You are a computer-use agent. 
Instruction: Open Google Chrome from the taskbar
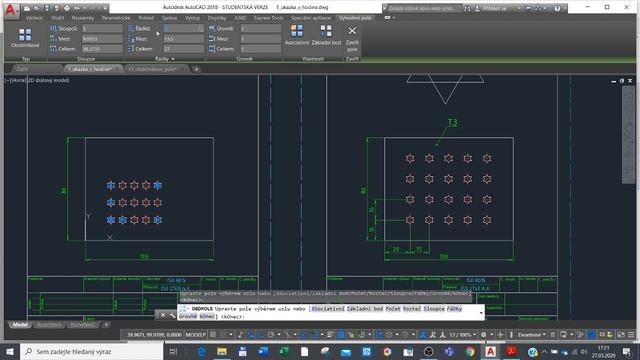[470, 351]
